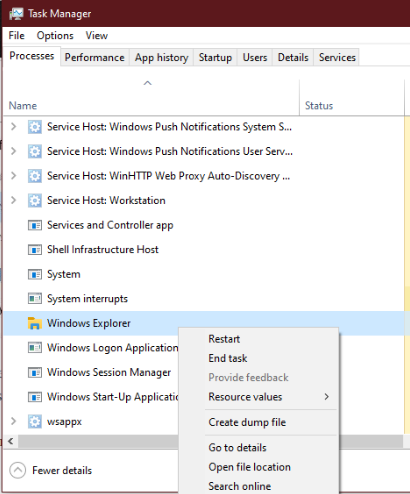Select the Windows Session Manager row

point(109,372)
